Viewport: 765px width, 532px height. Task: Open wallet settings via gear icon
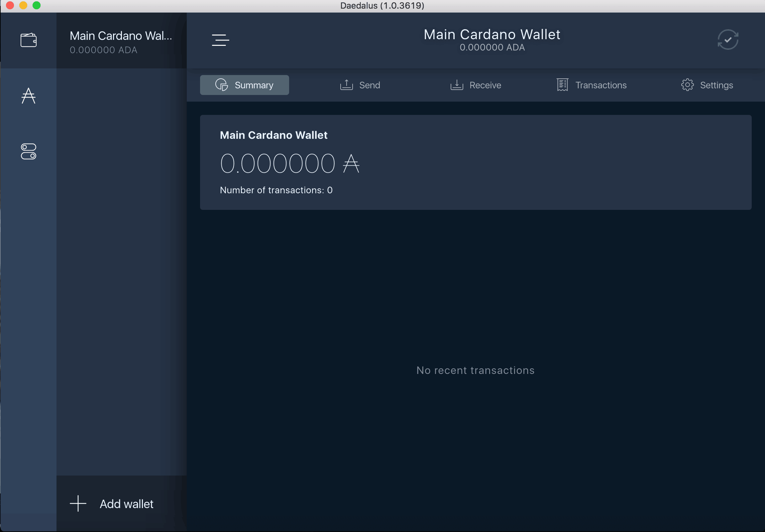coord(688,85)
